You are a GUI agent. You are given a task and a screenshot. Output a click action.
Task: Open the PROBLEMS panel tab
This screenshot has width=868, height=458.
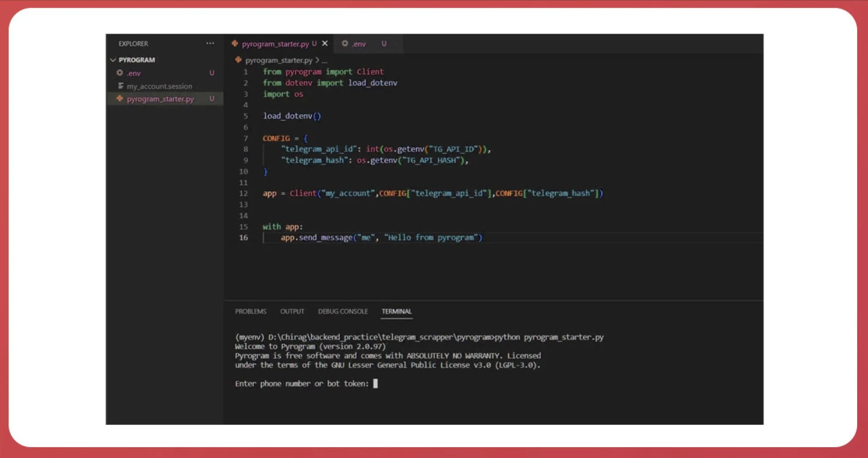click(x=250, y=311)
